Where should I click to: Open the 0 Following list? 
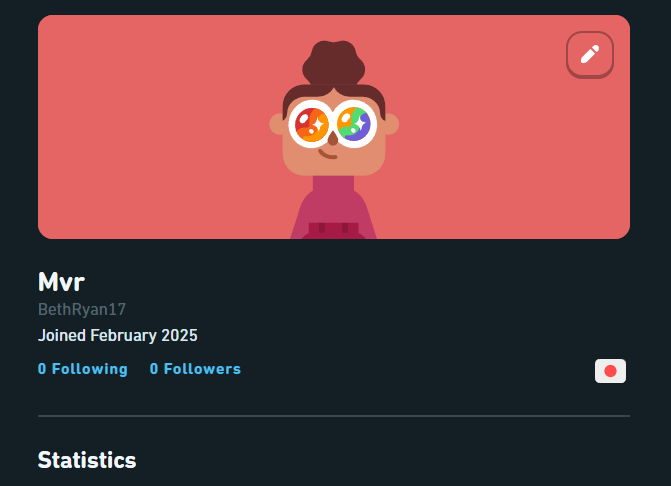click(83, 369)
